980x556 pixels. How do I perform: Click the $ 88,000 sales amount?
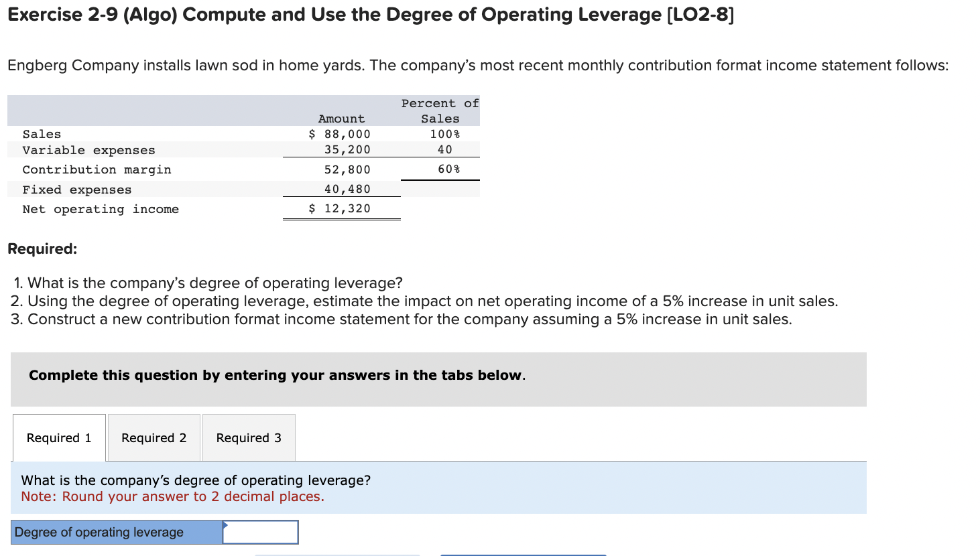pyautogui.click(x=339, y=133)
